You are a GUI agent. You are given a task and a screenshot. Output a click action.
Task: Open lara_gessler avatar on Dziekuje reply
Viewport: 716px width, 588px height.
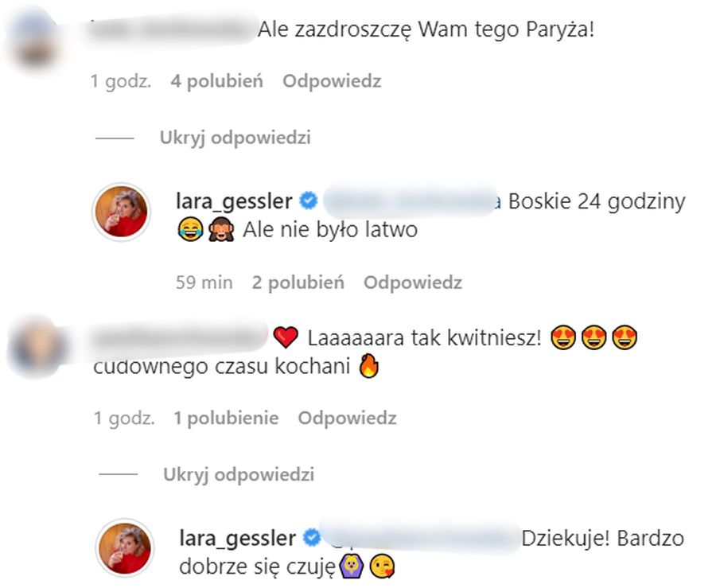125,547
